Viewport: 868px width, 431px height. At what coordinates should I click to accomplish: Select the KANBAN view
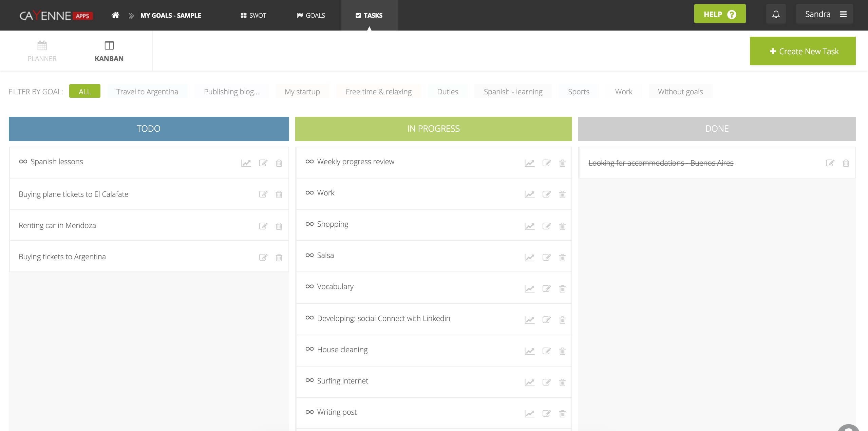click(109, 51)
